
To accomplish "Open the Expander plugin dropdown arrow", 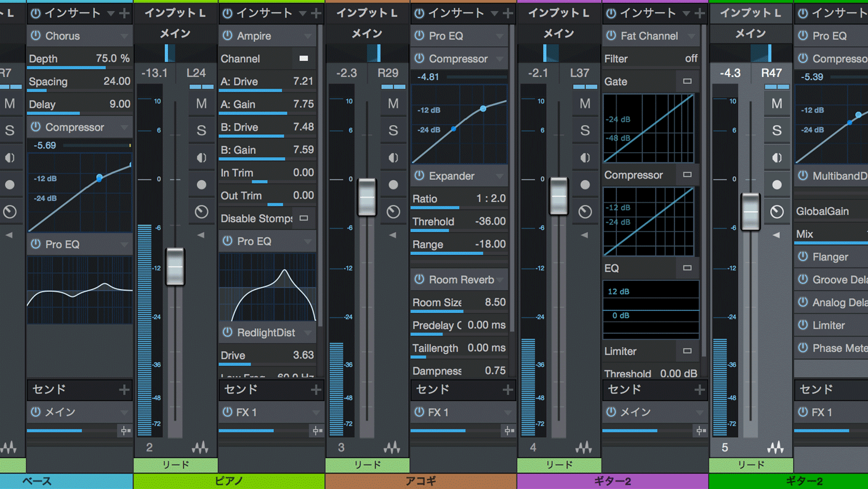I will [x=500, y=176].
